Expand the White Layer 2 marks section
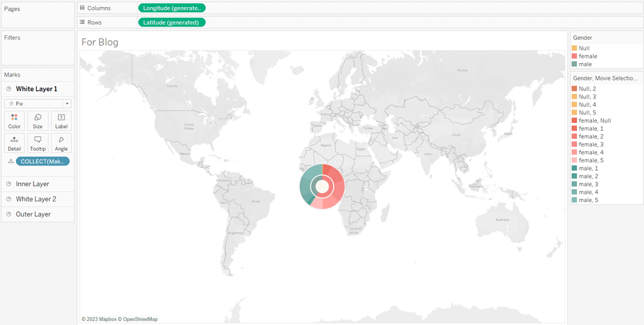The width and height of the screenshot is (644, 325). (36, 199)
